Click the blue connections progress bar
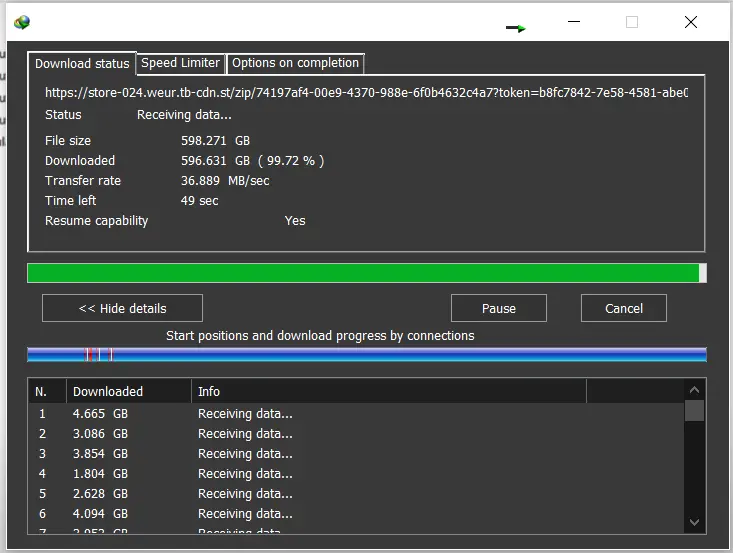The height and width of the screenshot is (553, 733). pos(366,355)
